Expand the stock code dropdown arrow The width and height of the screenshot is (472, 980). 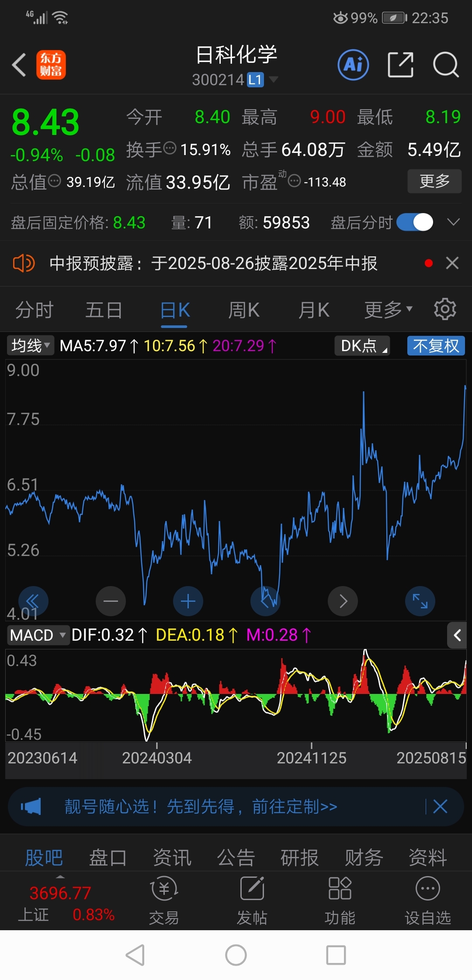point(274,79)
